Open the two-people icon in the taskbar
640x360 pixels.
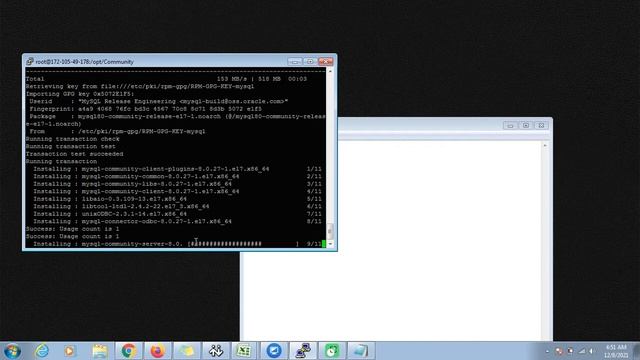tap(216, 351)
